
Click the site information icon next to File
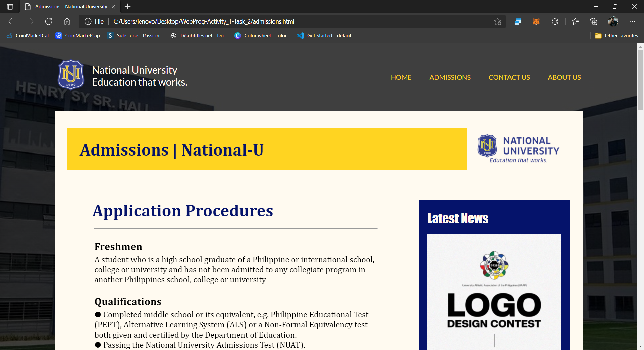pos(88,21)
